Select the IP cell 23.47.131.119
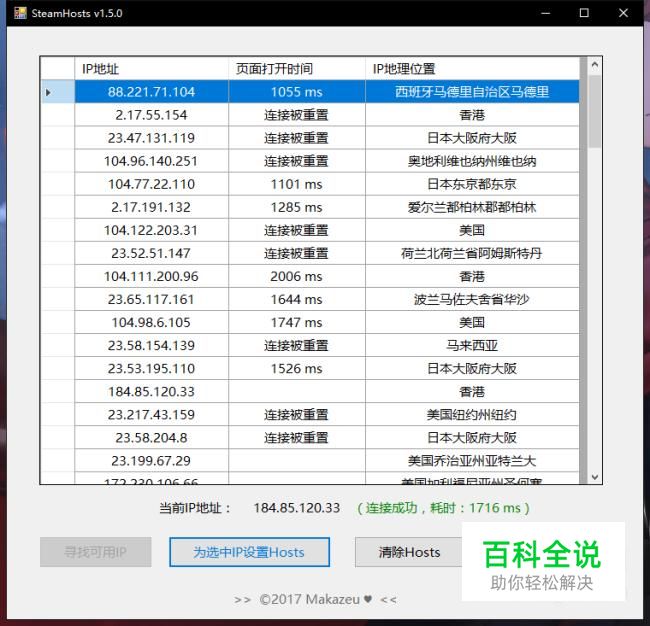The width and height of the screenshot is (650, 626). [x=151, y=138]
